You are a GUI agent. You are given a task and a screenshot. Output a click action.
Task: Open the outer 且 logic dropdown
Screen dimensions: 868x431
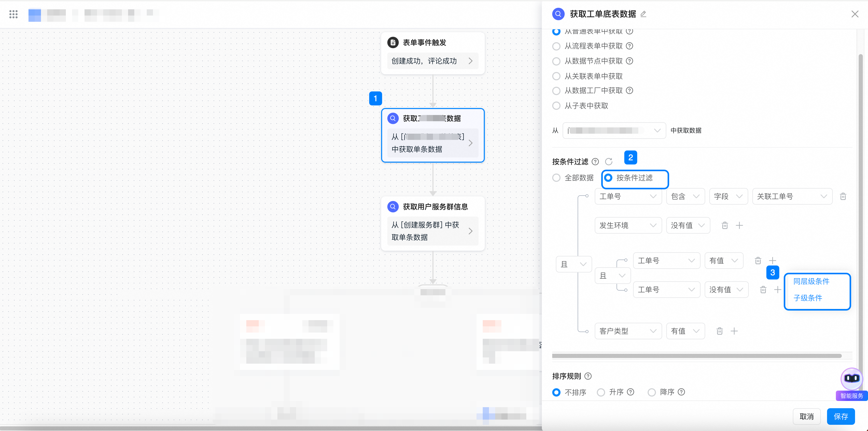point(573,264)
